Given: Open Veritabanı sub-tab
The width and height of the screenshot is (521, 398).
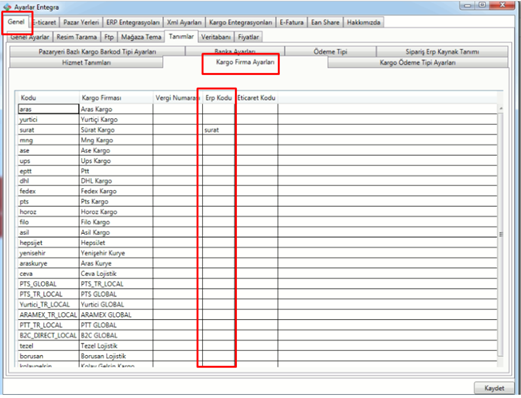Looking at the screenshot, I should point(216,37).
